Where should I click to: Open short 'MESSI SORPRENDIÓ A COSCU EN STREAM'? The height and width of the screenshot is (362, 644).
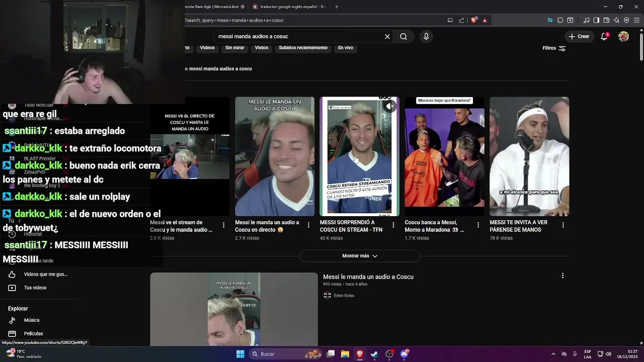tap(359, 156)
